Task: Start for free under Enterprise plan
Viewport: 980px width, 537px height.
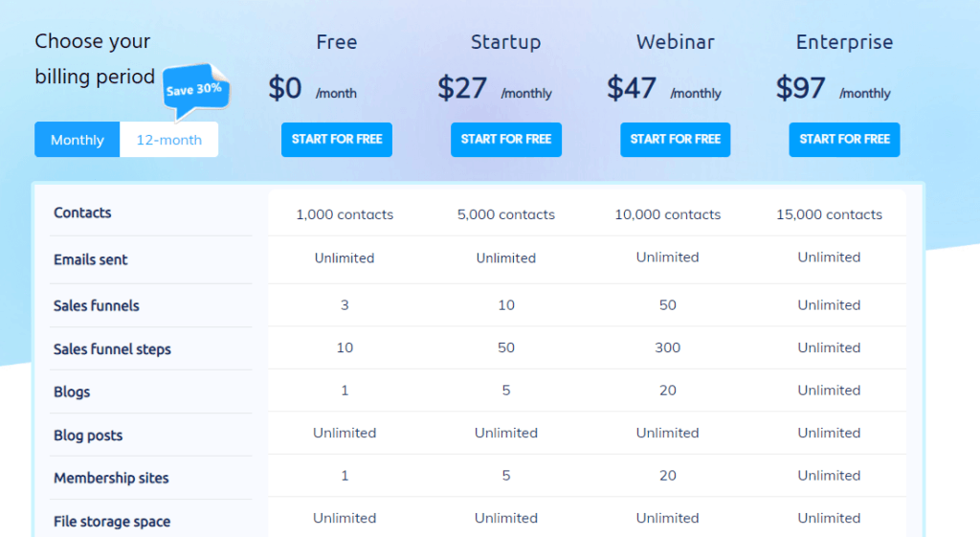Action: pos(844,140)
